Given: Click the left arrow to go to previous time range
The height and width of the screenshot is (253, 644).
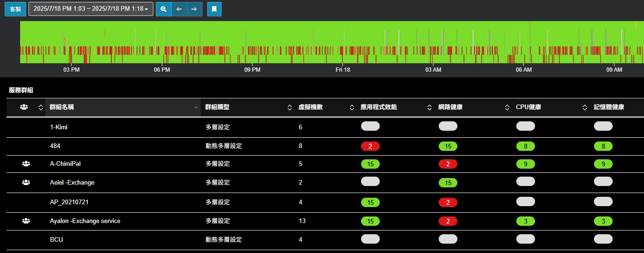Looking at the screenshot, I should (179, 9).
